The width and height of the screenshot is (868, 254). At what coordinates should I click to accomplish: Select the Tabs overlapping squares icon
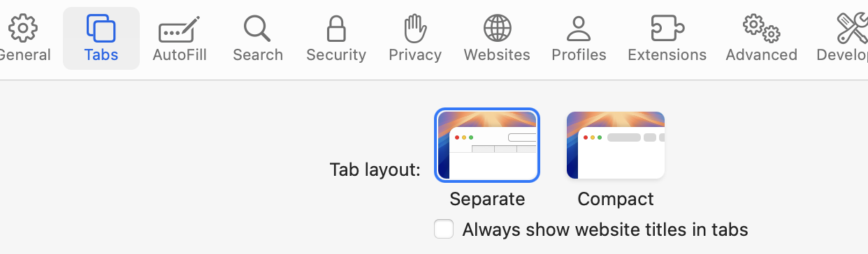point(101,29)
